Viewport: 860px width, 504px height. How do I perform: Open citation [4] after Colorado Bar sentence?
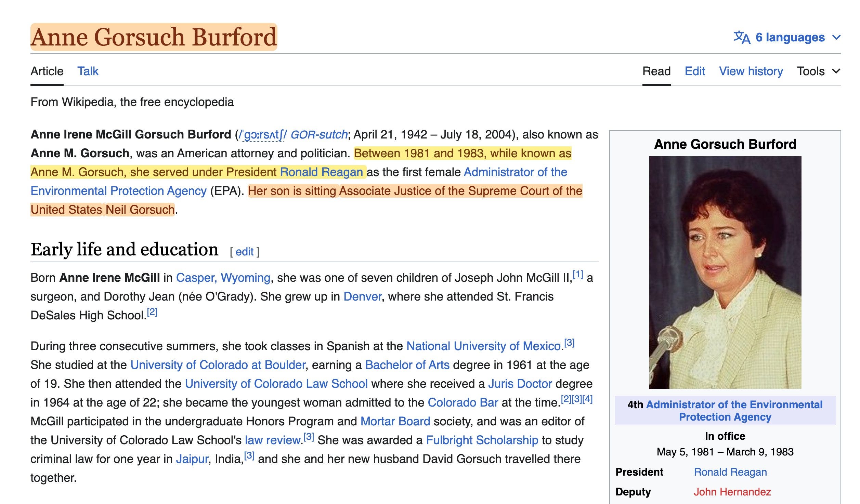(x=588, y=399)
